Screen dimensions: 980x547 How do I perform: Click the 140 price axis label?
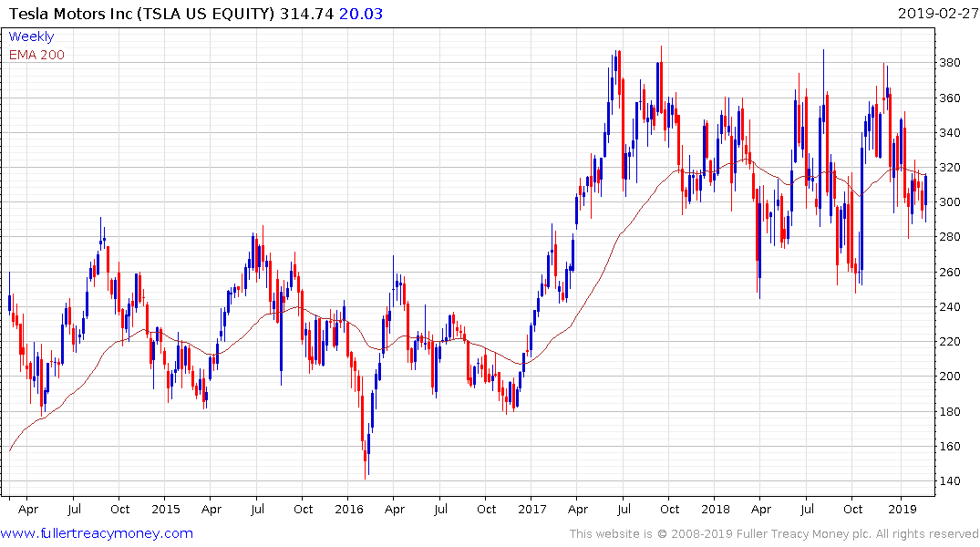(949, 480)
